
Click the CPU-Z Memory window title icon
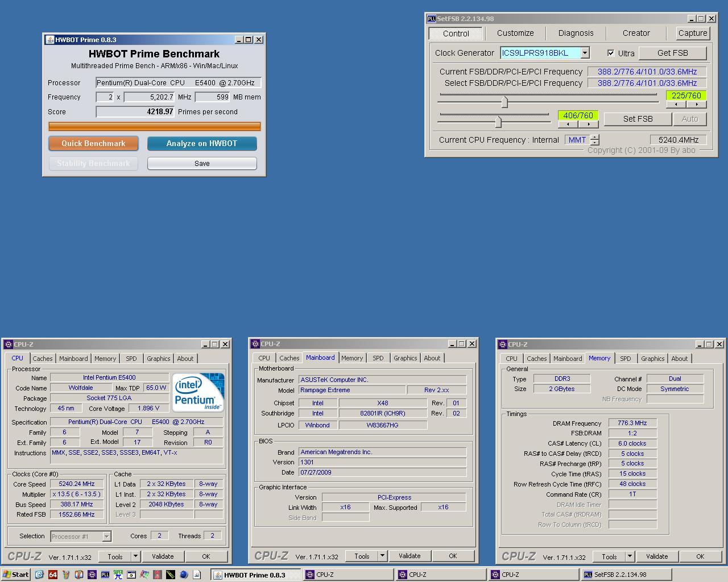coord(502,344)
